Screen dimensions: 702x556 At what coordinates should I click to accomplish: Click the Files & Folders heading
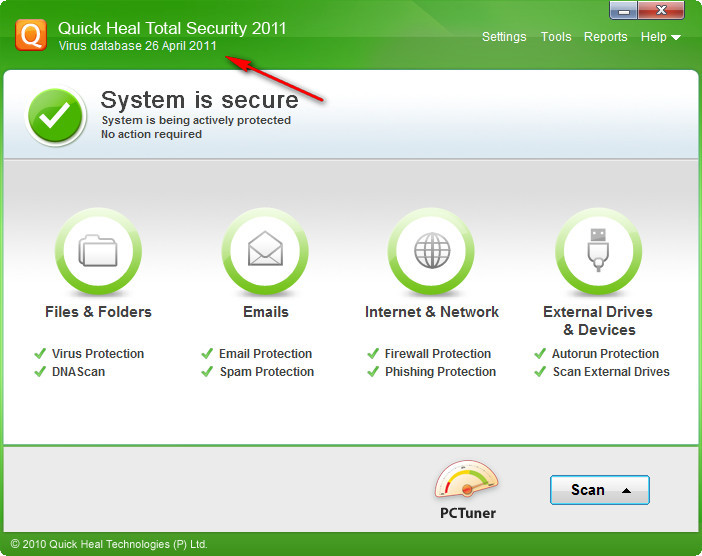98,312
